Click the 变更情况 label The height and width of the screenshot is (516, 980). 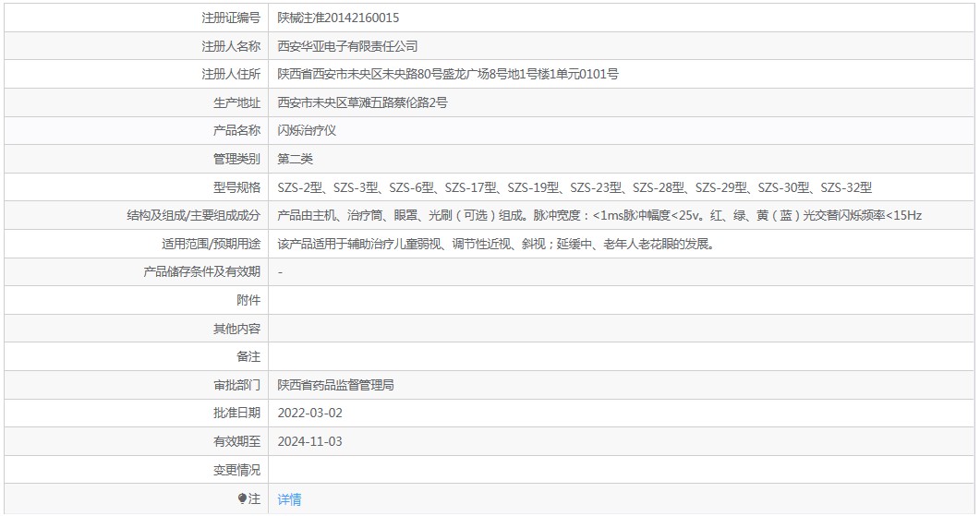click(236, 470)
